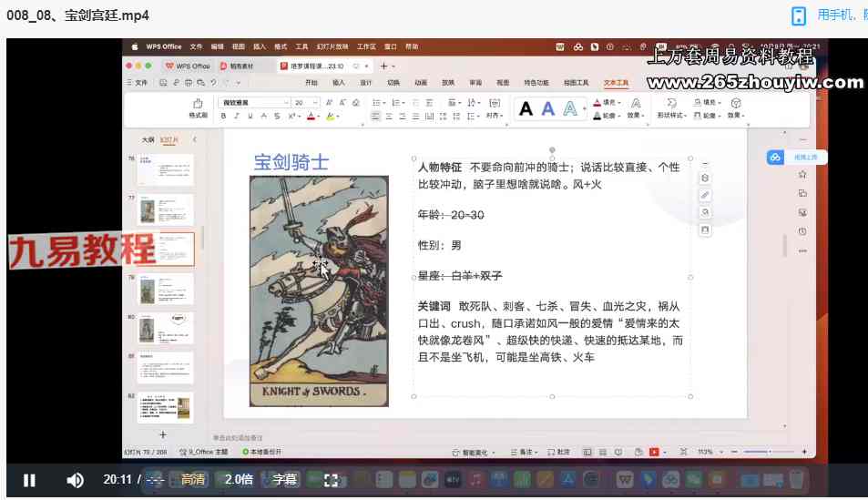Pause the video playback
This screenshot has width=868, height=500.
(29, 480)
